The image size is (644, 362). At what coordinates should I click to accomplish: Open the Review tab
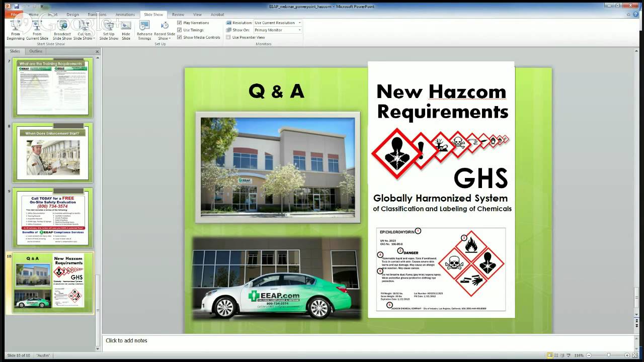tap(178, 15)
